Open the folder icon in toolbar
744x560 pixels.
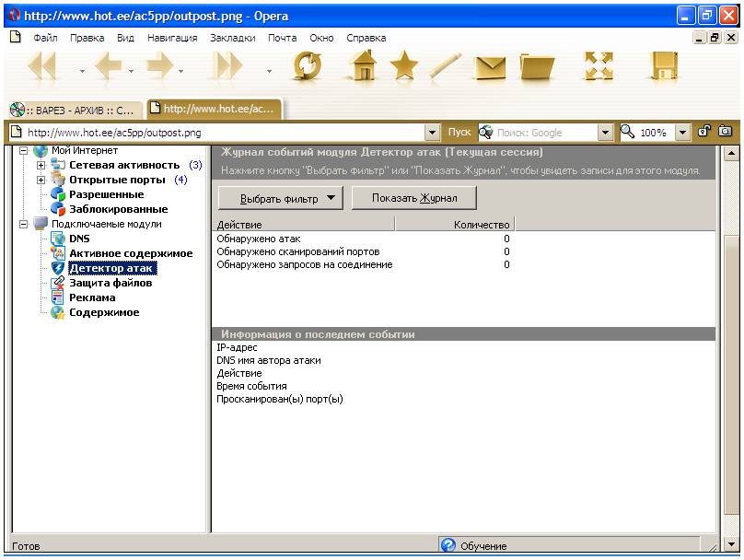[538, 68]
